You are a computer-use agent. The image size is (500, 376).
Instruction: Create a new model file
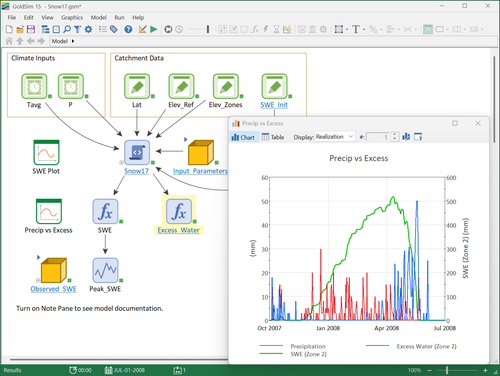[x=9, y=29]
